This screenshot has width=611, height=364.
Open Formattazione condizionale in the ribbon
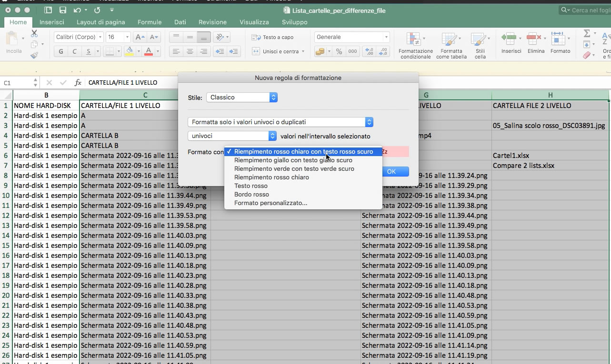416,46
